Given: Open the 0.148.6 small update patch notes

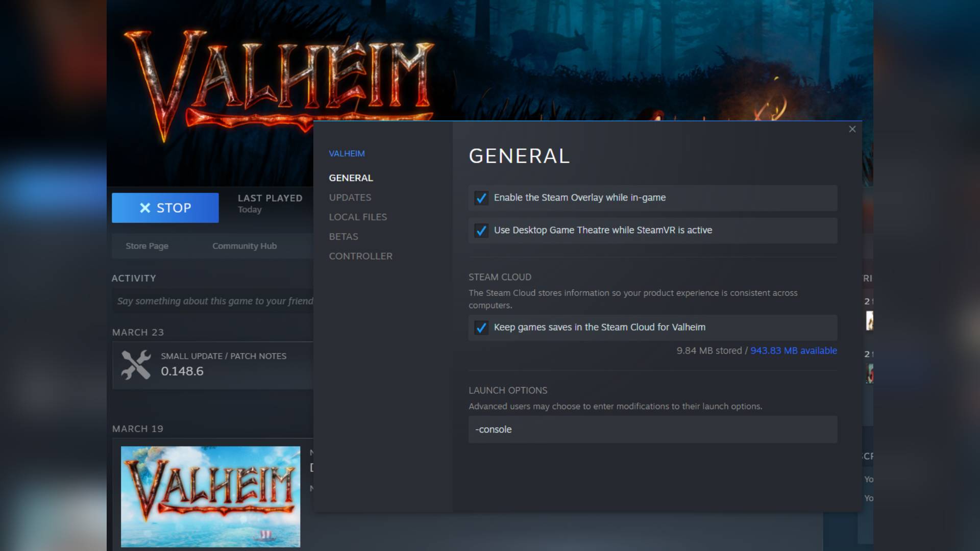Looking at the screenshot, I should 213,365.
